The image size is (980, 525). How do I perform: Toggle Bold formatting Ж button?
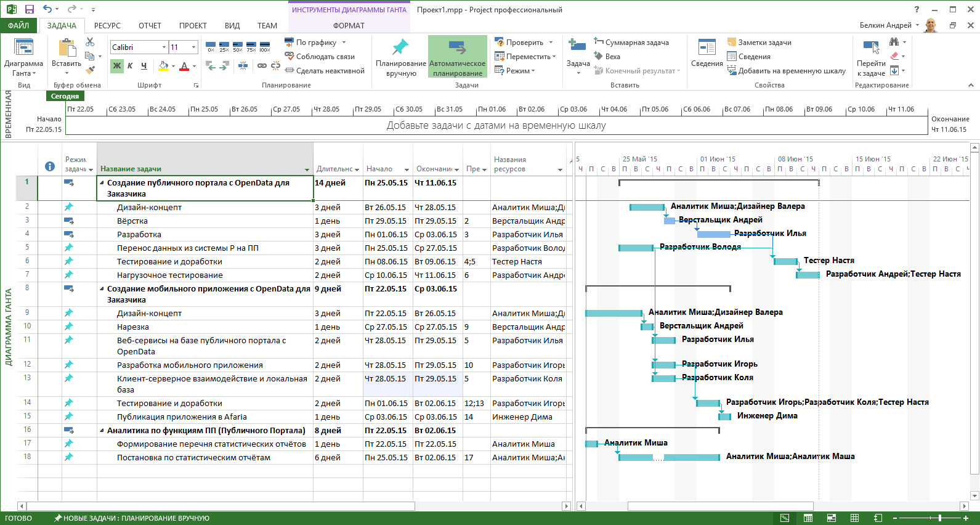(x=117, y=66)
